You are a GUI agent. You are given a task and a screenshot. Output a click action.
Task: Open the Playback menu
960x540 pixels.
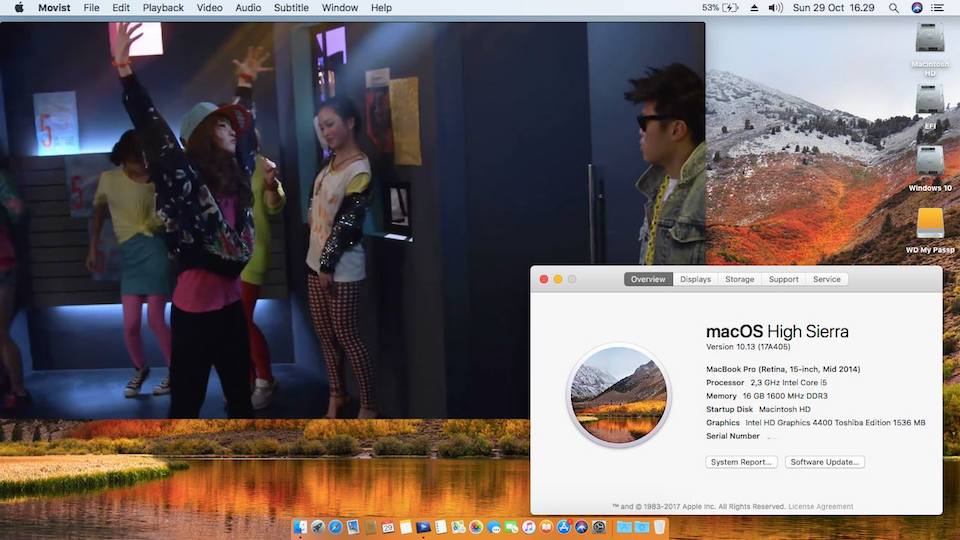pyautogui.click(x=163, y=7)
